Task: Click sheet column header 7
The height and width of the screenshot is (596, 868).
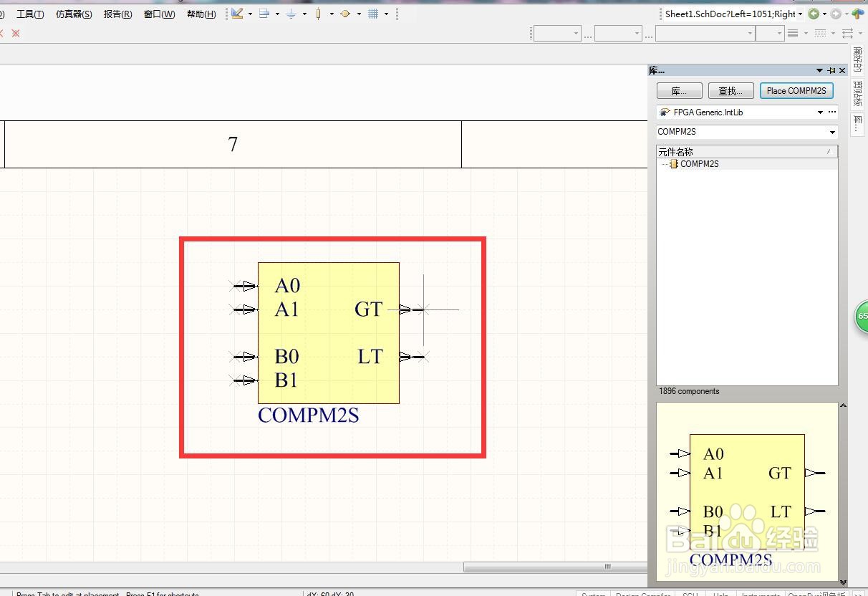Action: tap(233, 144)
